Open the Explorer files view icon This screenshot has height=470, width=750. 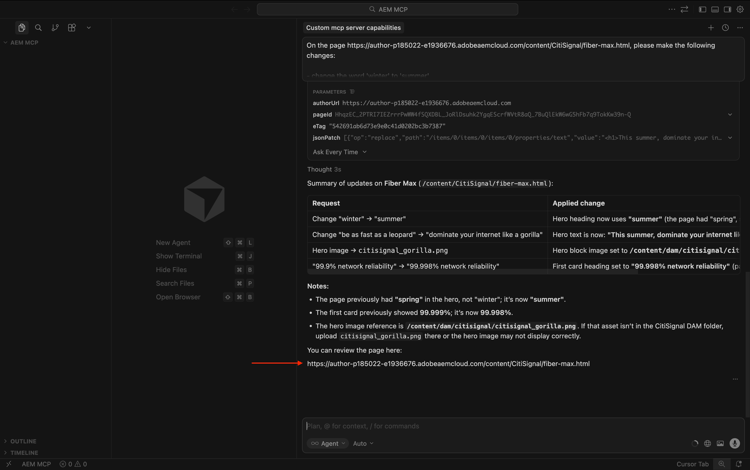tap(22, 28)
